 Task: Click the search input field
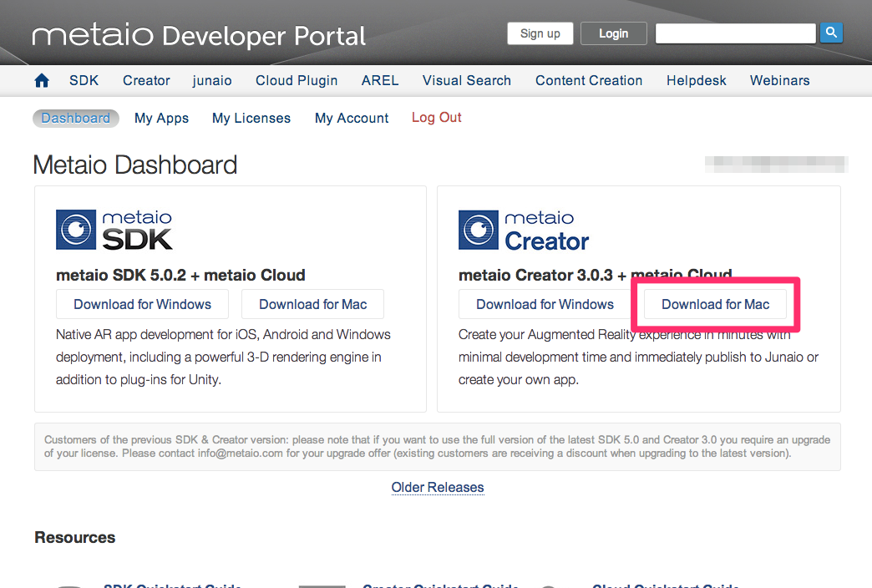[735, 33]
